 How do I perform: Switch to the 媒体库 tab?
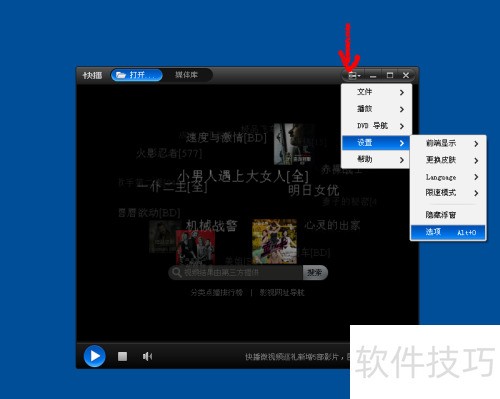click(x=187, y=75)
